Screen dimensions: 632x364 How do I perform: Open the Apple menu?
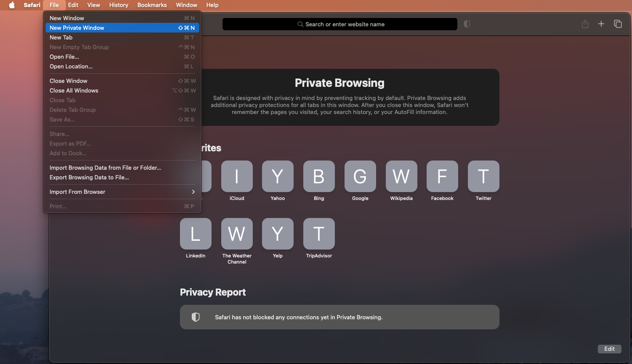(12, 5)
